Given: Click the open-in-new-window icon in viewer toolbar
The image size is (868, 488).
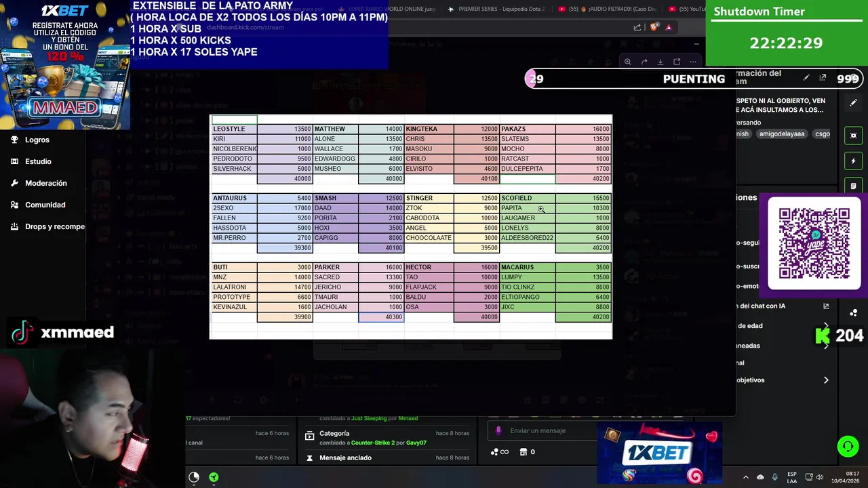Looking at the screenshot, I should pyautogui.click(x=677, y=62).
